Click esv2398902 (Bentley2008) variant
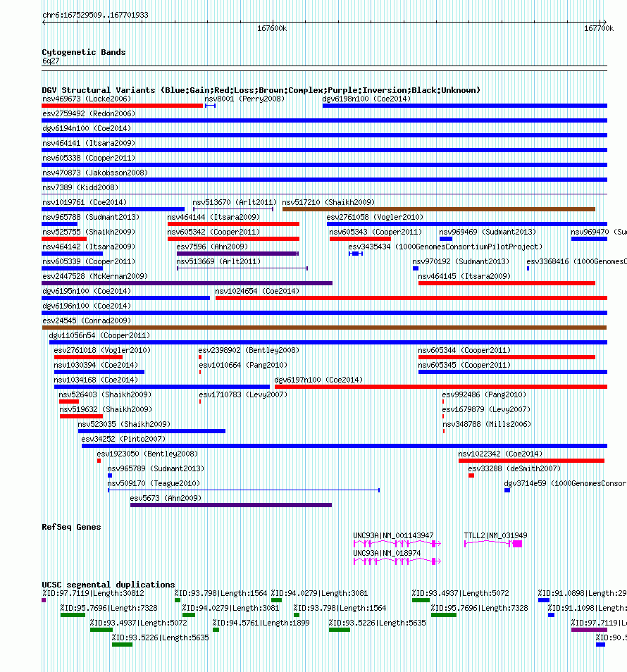 click(x=199, y=357)
